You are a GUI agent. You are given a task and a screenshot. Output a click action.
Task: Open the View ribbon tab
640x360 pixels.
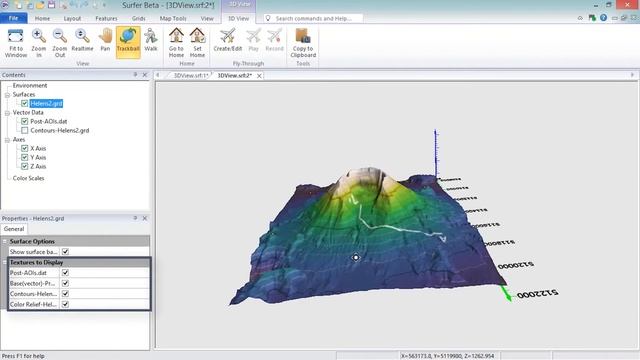click(207, 18)
